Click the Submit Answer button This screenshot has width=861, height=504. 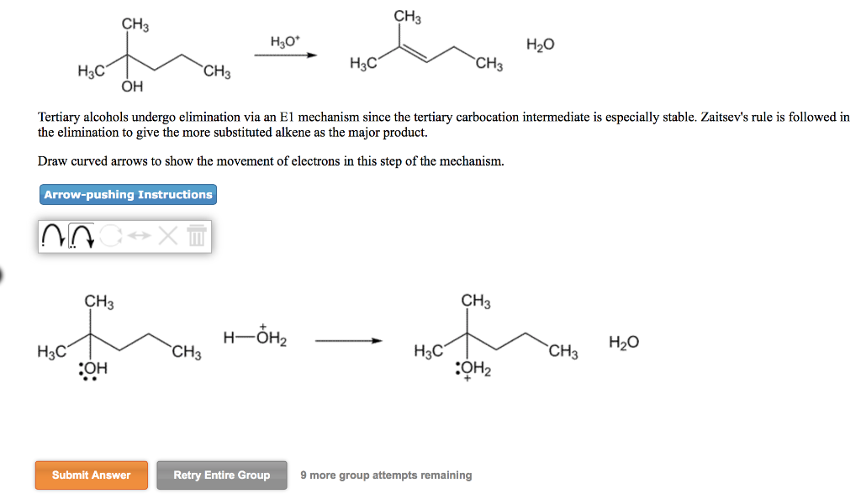click(91, 475)
